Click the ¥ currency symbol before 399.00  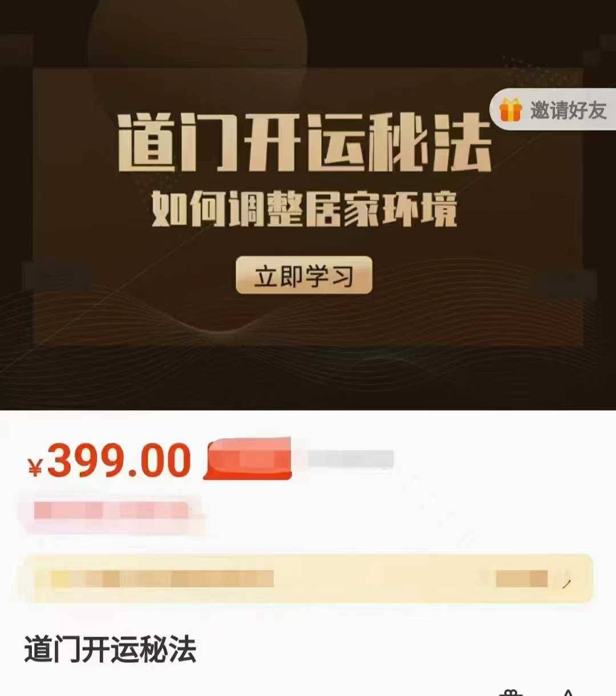[35, 467]
